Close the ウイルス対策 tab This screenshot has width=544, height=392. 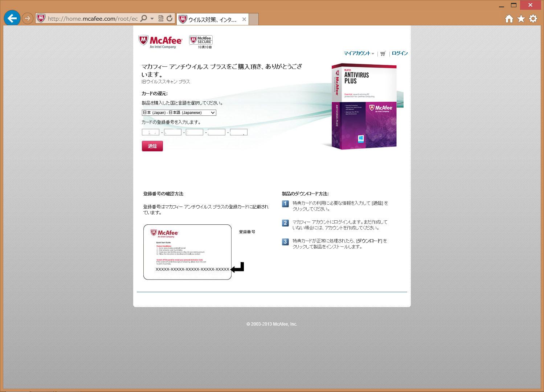click(x=244, y=19)
